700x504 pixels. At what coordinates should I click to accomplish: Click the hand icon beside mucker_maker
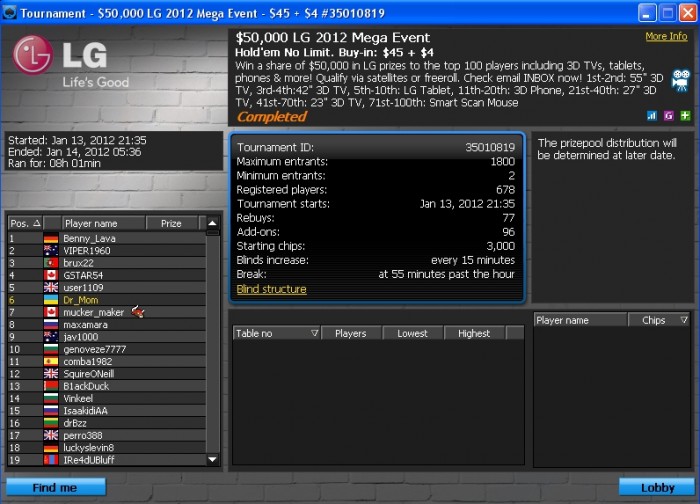point(138,312)
